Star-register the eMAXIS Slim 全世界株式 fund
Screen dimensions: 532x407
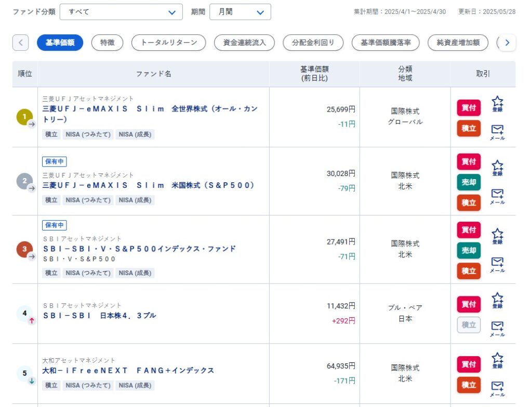click(497, 104)
